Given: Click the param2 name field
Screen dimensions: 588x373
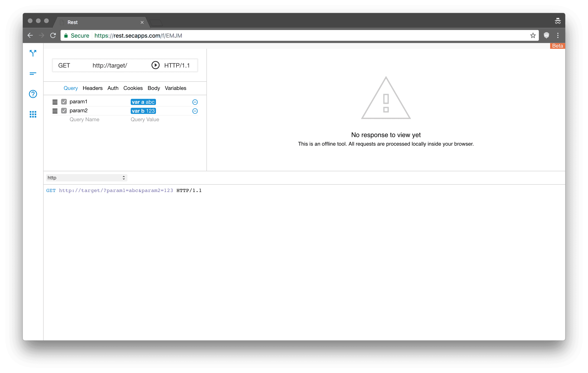Looking at the screenshot, I should point(78,111).
